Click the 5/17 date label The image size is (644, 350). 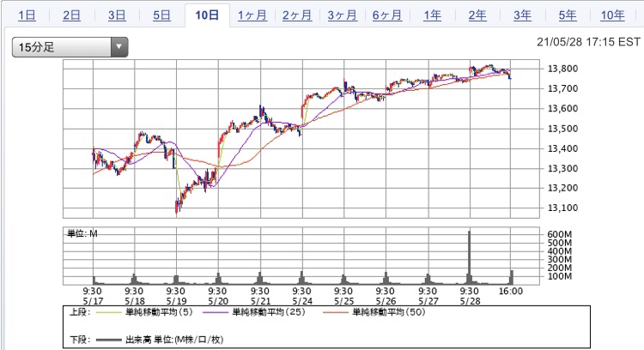pos(93,301)
